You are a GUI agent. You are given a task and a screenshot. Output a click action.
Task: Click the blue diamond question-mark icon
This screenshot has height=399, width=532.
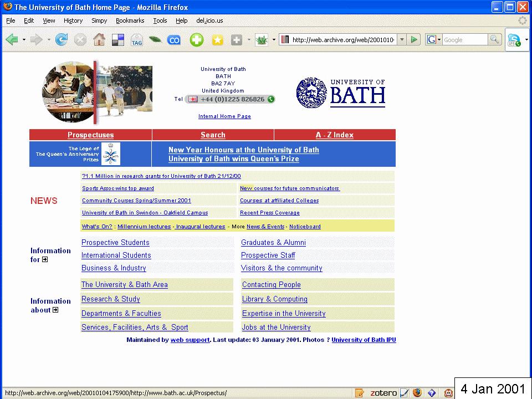coord(432,393)
